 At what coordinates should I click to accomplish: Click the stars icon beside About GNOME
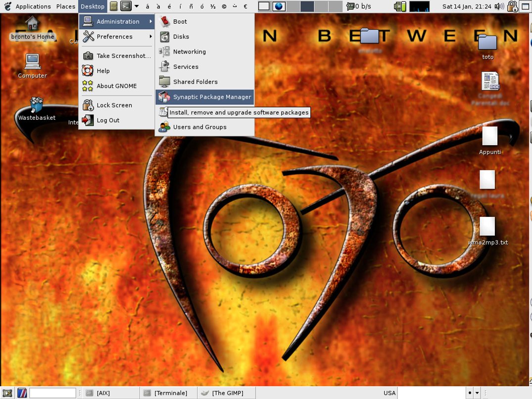[88, 86]
